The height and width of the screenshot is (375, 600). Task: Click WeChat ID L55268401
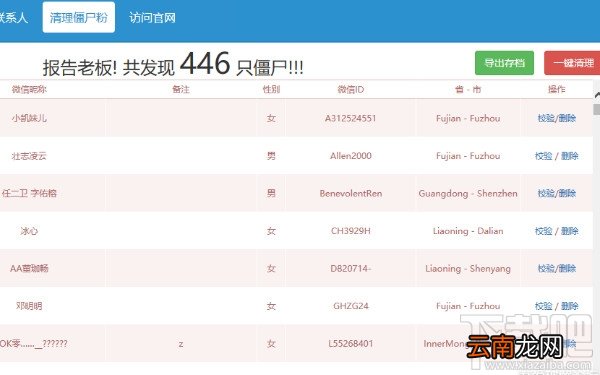[x=351, y=344]
